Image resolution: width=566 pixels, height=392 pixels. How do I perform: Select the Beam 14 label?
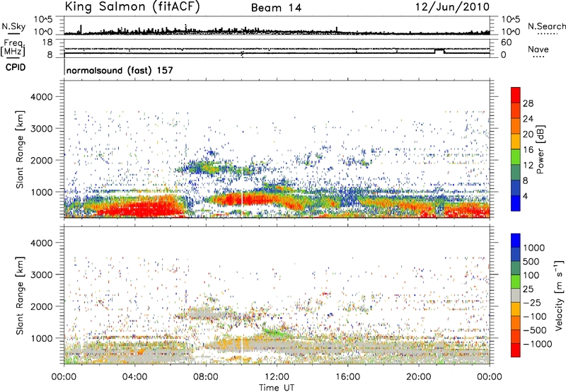click(x=276, y=8)
